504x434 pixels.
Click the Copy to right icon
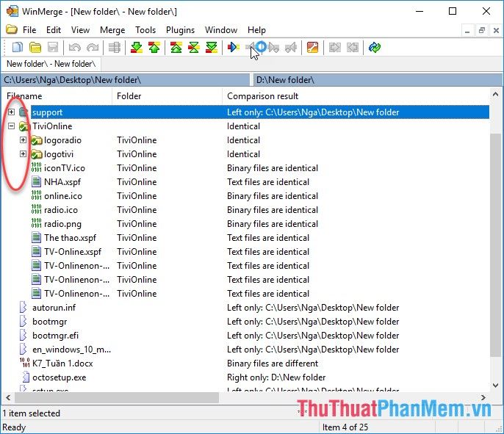(234, 48)
